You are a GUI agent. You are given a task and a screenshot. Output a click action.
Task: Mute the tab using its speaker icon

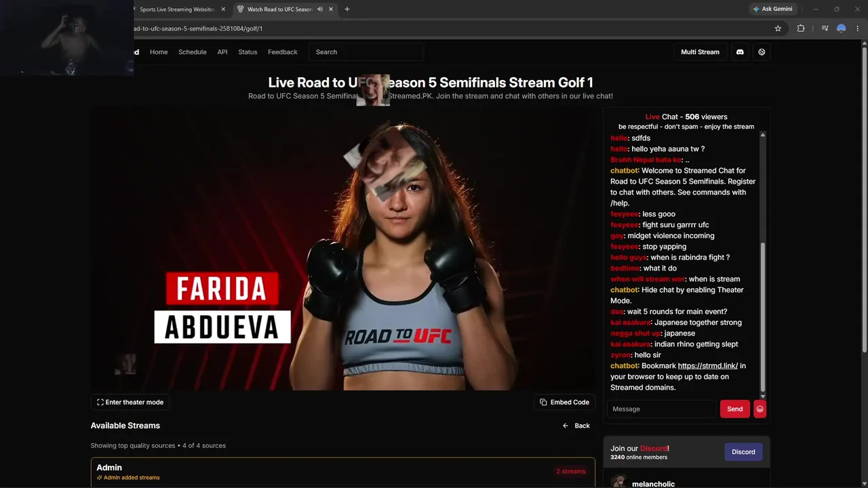[319, 9]
